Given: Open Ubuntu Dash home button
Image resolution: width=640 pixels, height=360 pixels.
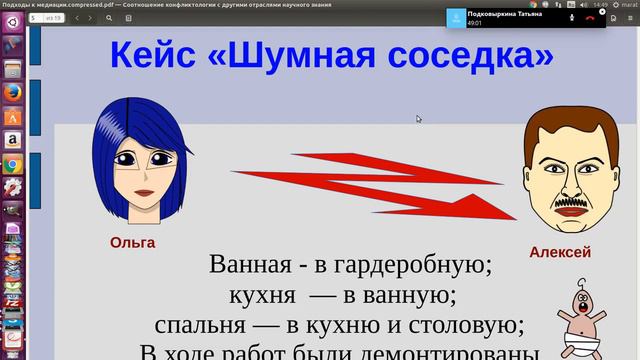Looking at the screenshot, I should click(13, 22).
